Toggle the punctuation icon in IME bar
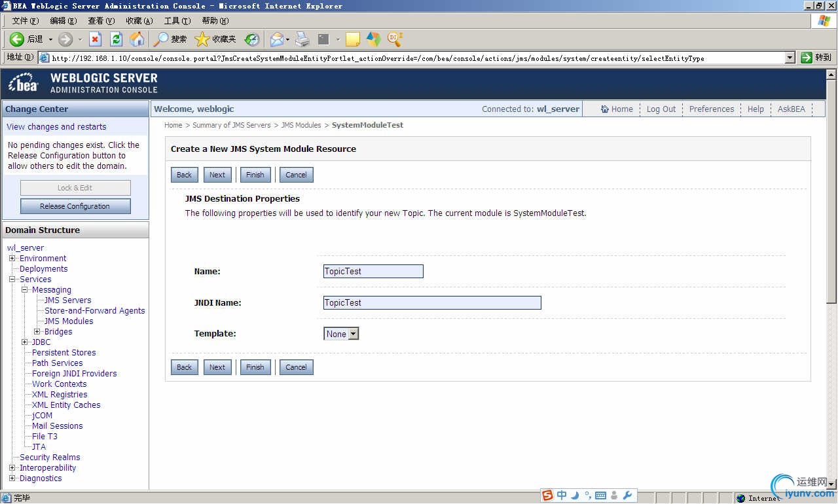Viewport: 838px width, 504px height. point(587,495)
